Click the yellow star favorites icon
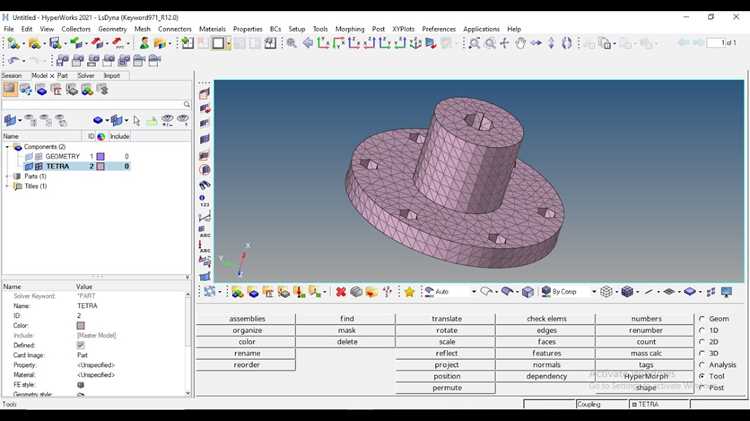Viewport: 750px width, 421px height. click(x=409, y=292)
